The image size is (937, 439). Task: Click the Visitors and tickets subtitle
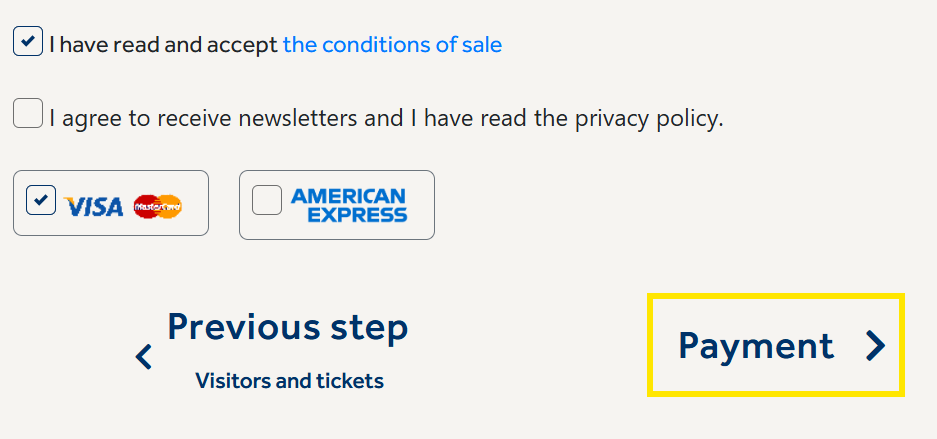(289, 380)
